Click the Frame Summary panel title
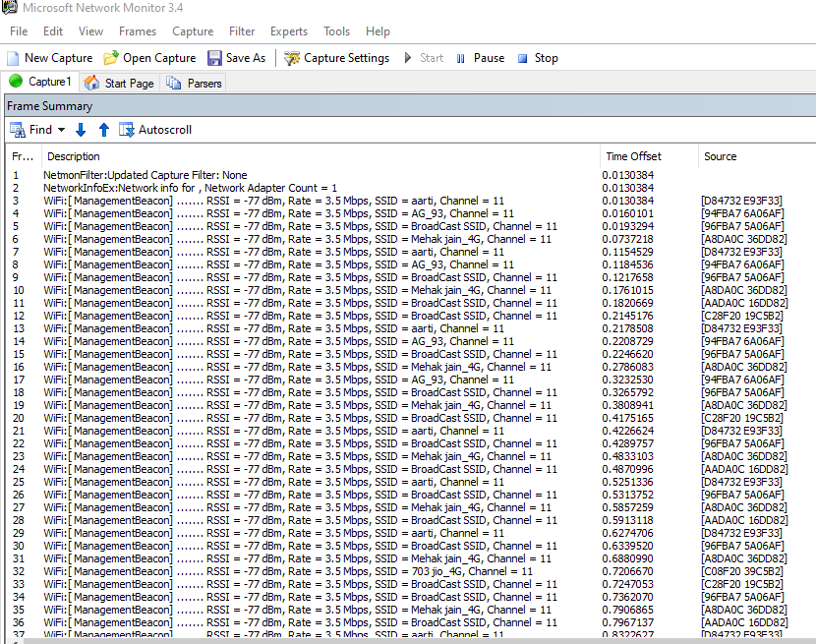The height and width of the screenshot is (644, 816). coord(49,106)
